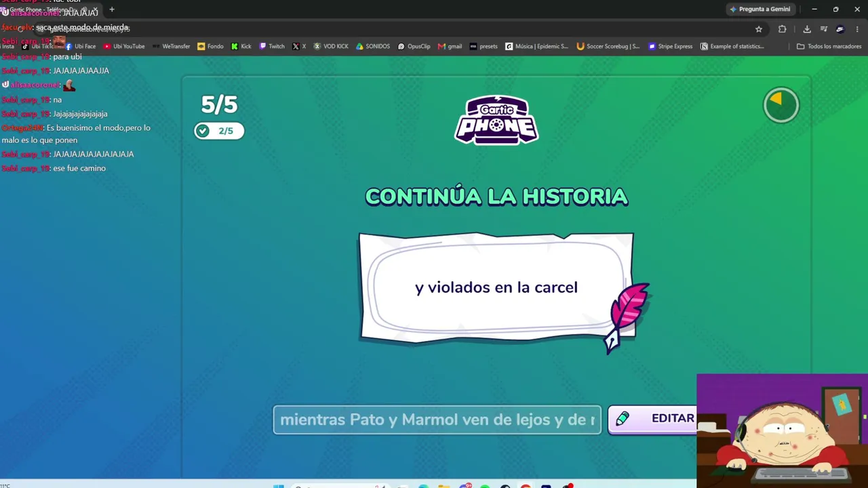Screen dimensions: 868x488
Task: Click chat message 'Es buenisimo el modo'
Action: [x=76, y=134]
